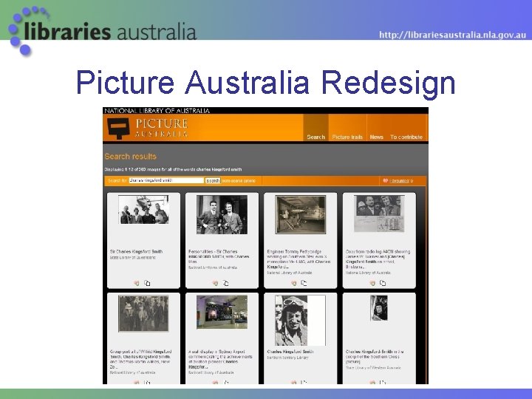Click copy icon on radio log A4CM card
Viewport: 532px width, 399px height.
pyautogui.click(x=383, y=283)
